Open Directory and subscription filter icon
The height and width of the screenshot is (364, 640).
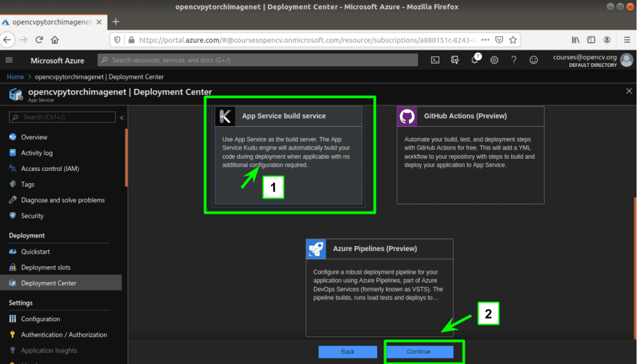click(x=454, y=60)
